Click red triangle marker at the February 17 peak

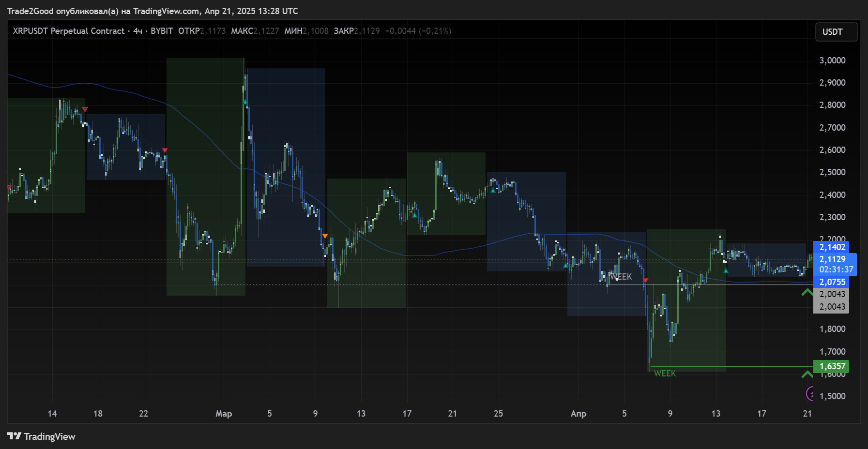(x=85, y=110)
